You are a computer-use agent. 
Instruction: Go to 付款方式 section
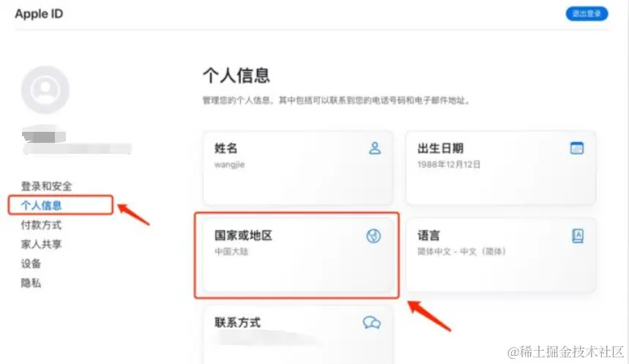coord(41,225)
